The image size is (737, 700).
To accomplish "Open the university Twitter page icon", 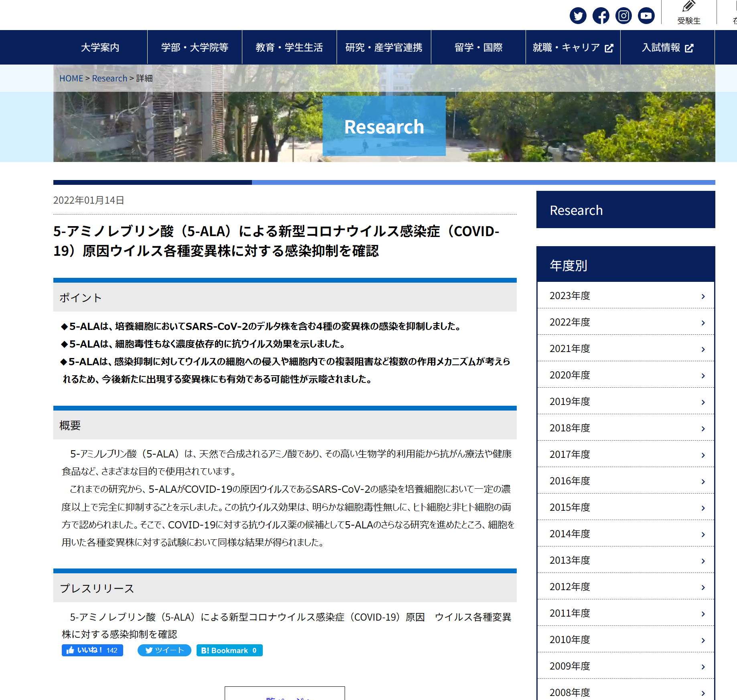I will pos(578,16).
